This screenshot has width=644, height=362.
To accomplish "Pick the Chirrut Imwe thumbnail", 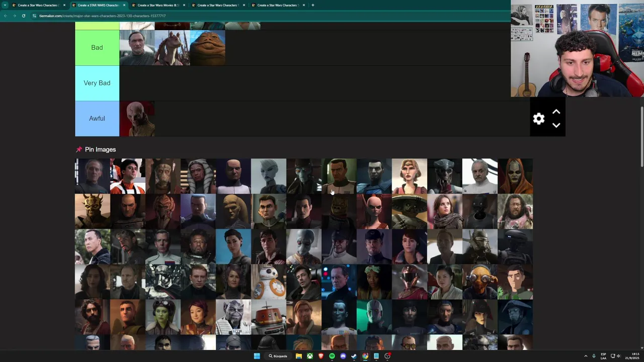I will pos(93,246).
